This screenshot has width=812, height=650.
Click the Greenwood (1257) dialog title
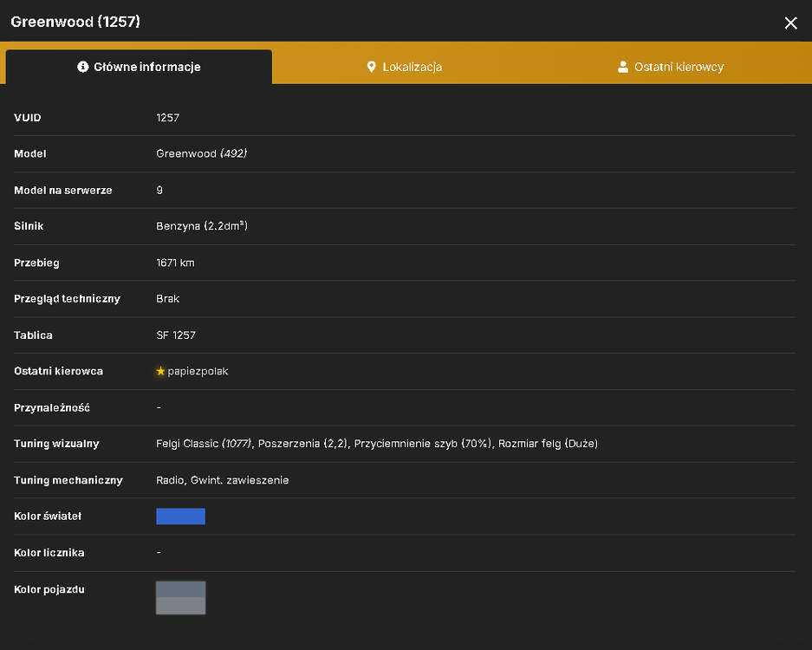(75, 22)
